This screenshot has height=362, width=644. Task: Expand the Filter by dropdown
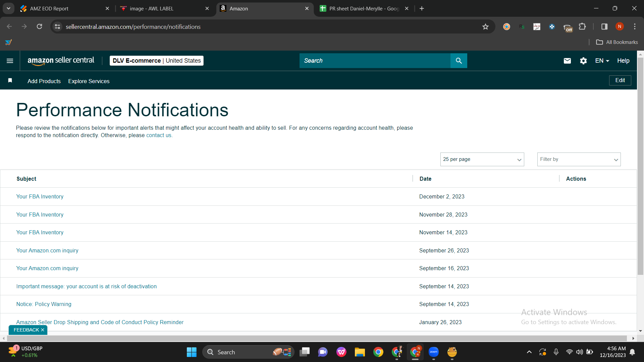579,159
